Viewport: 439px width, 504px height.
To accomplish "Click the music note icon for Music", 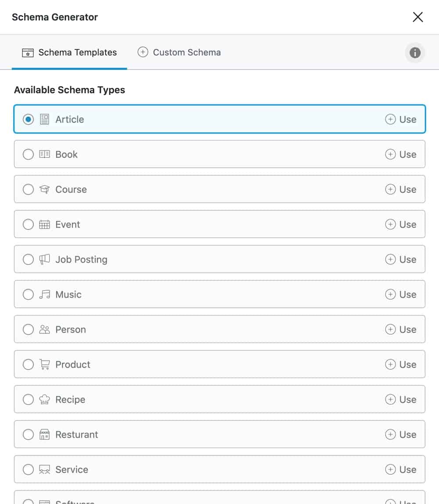I will click(44, 294).
